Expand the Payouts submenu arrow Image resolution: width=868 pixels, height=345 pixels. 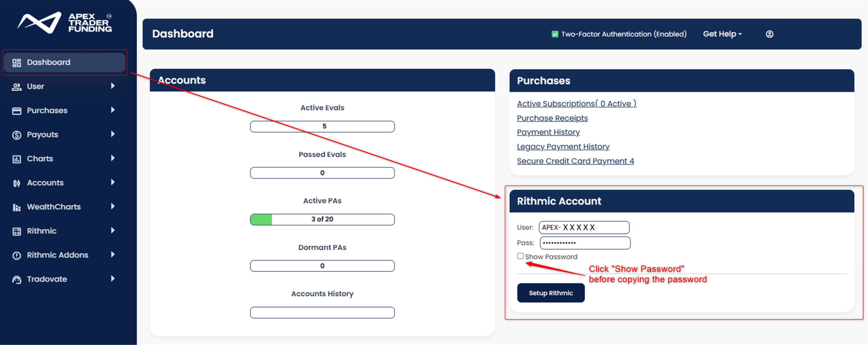coord(113,134)
